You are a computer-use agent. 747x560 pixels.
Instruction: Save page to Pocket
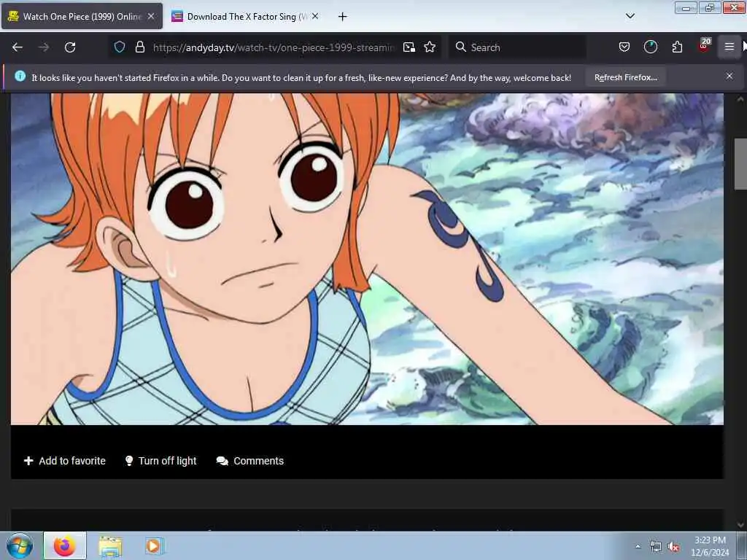click(624, 47)
